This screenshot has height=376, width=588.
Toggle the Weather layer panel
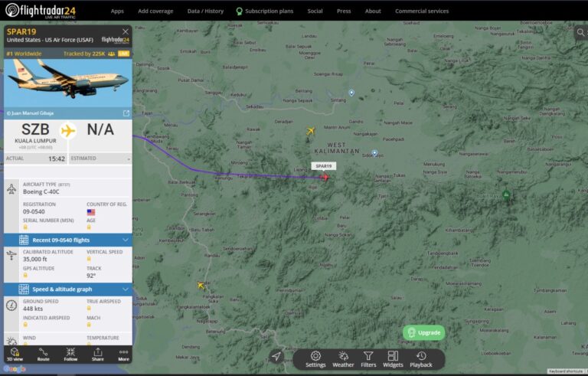click(x=343, y=359)
